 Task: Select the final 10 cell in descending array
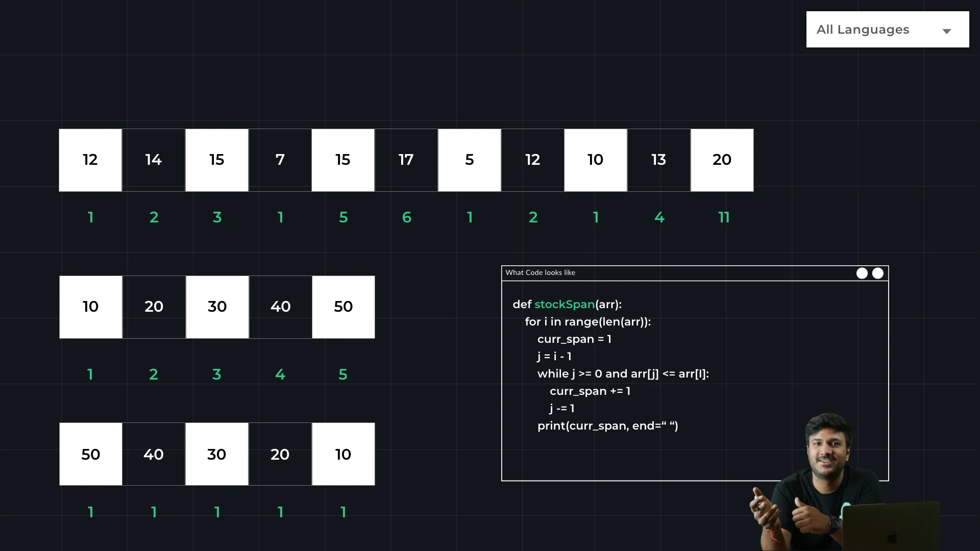point(343,454)
